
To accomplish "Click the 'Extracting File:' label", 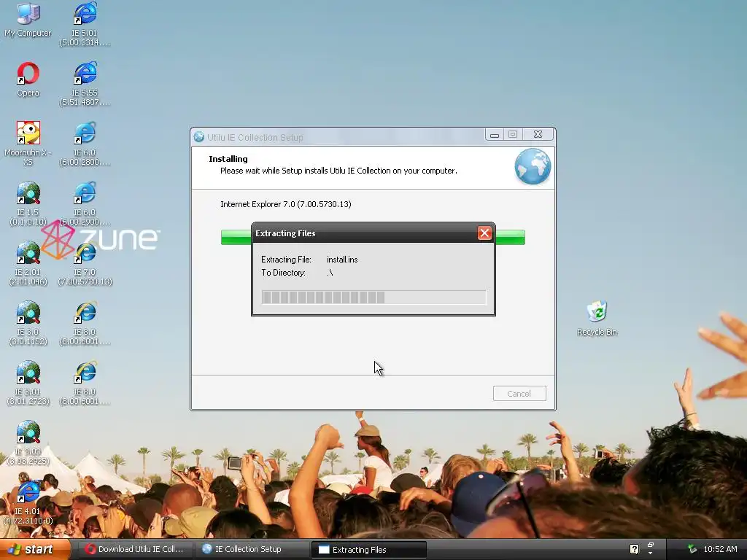I will coord(286,260).
